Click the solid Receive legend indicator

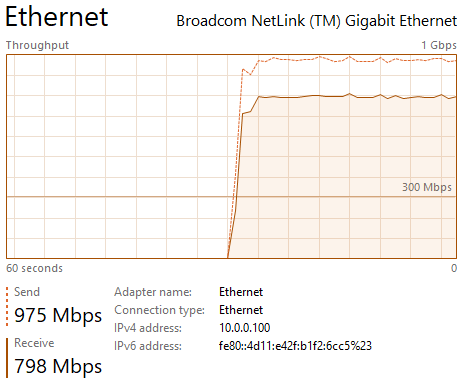coord(7,358)
